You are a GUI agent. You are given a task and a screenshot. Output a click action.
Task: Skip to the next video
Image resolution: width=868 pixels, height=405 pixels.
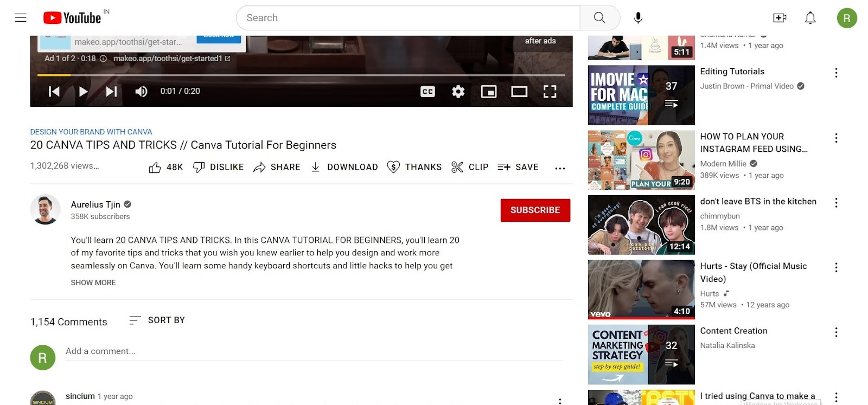pyautogui.click(x=111, y=92)
